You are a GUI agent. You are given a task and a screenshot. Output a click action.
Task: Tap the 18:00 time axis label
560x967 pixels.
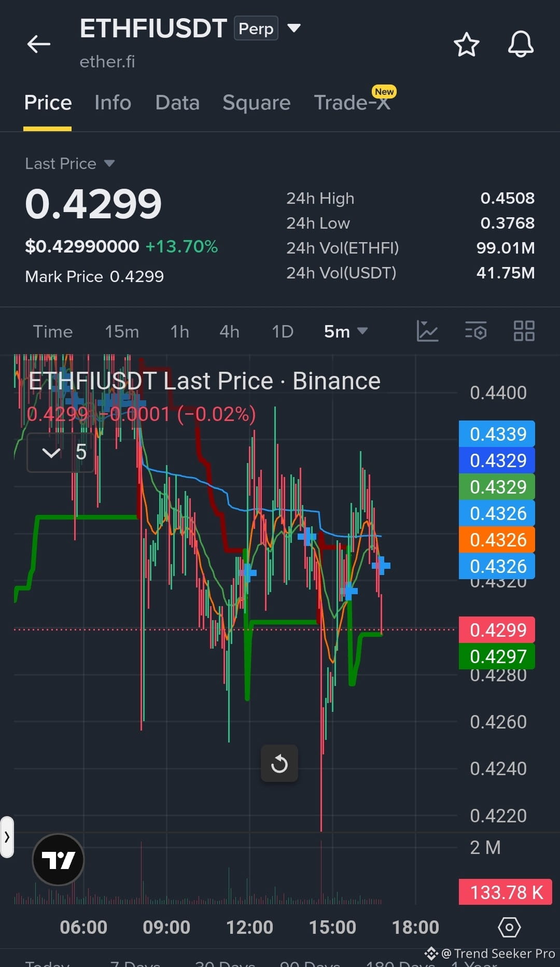point(415,927)
